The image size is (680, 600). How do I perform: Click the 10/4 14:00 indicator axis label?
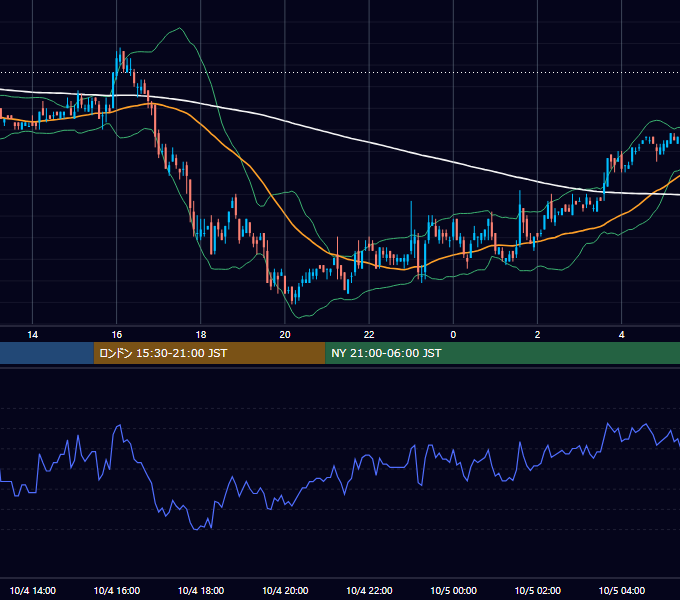[x=33, y=590]
